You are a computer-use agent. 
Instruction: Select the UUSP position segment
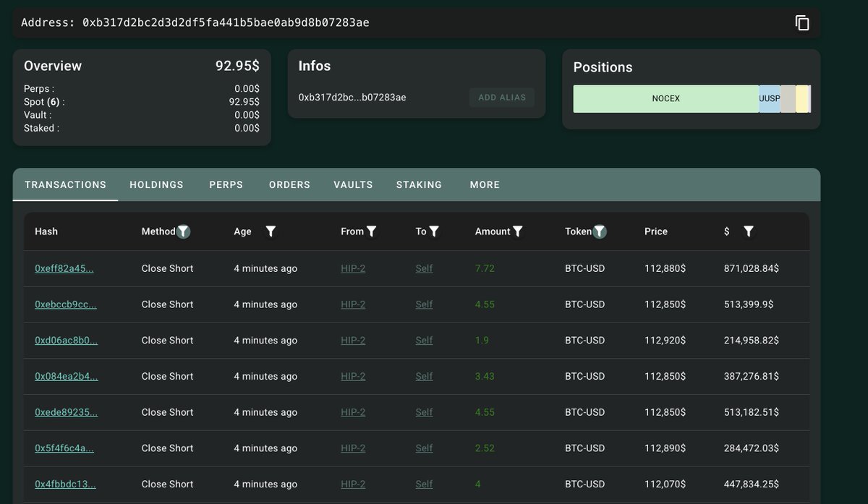tap(769, 98)
